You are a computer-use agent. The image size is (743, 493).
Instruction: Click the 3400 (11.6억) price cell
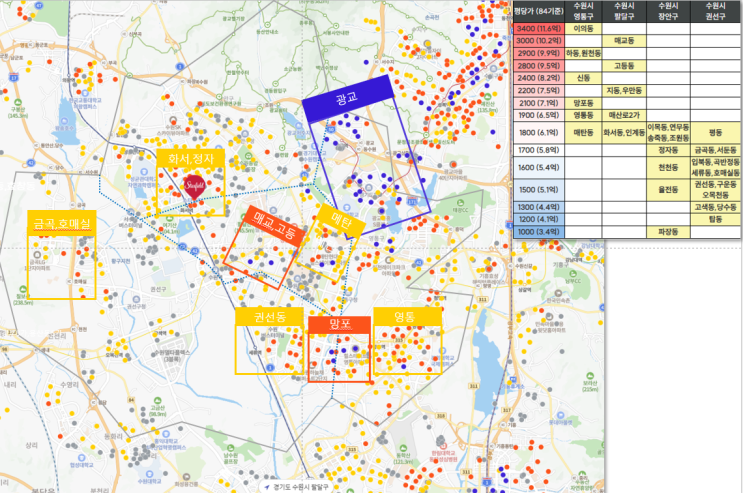pyautogui.click(x=539, y=28)
